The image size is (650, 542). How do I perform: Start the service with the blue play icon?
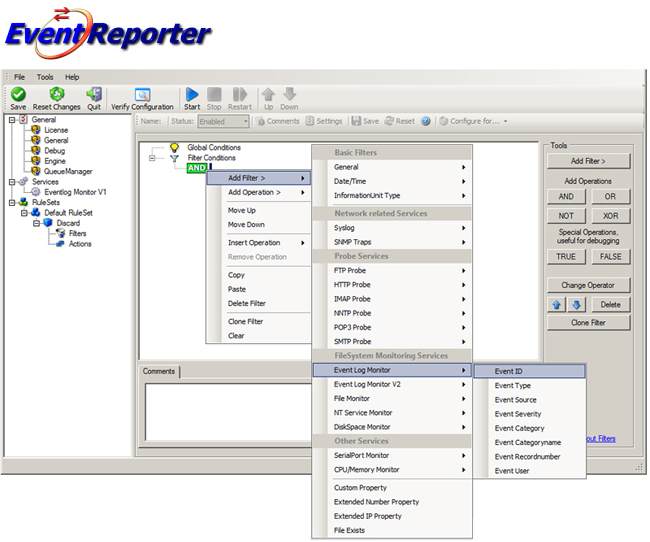(192, 94)
